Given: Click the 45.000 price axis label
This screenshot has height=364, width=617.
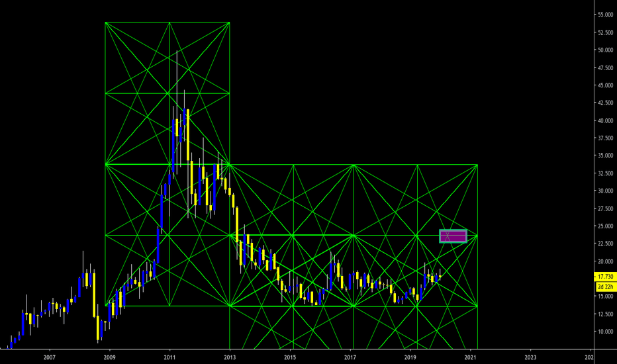Looking at the screenshot, I should point(606,85).
